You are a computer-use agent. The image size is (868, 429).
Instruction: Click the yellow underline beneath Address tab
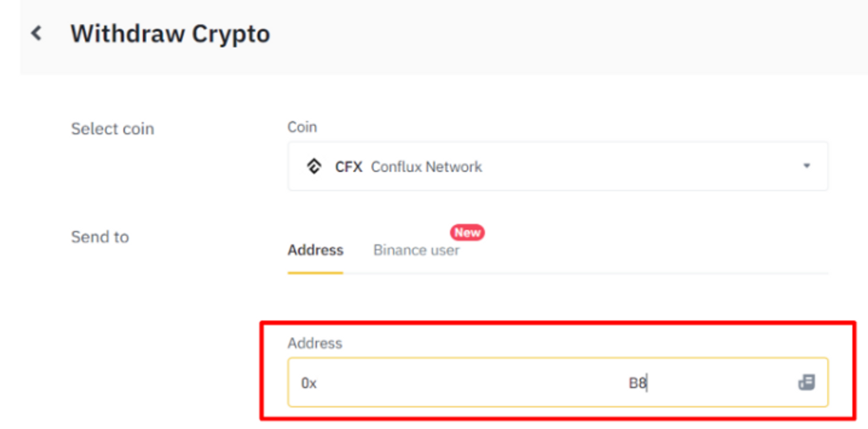316,273
